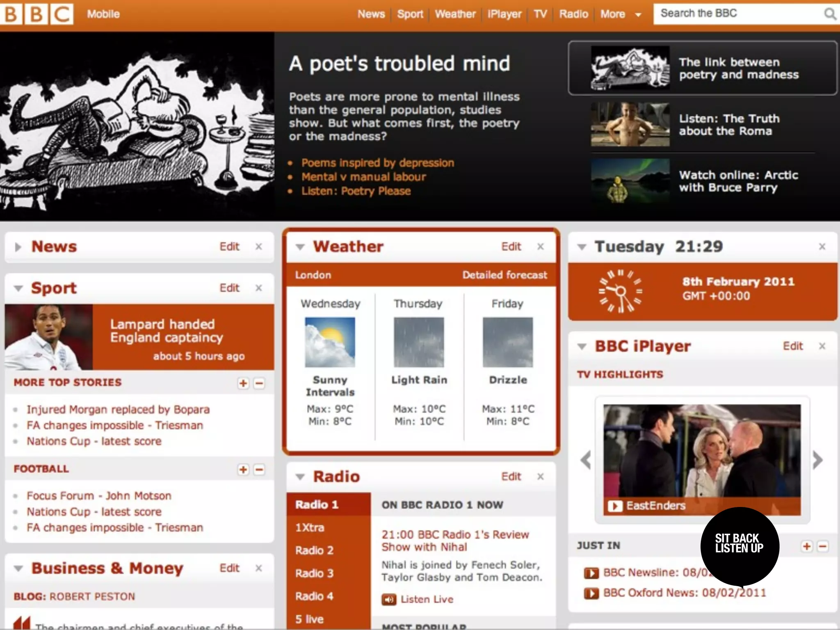The image size is (840, 630).
Task: Click Listen Live speaker icon
Action: pos(389,600)
